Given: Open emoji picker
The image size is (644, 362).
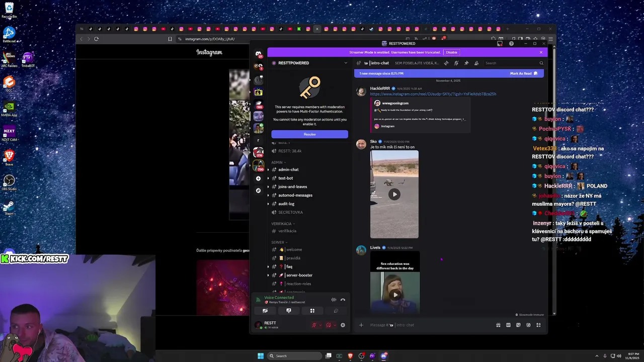Looking at the screenshot, I should coord(528,325).
